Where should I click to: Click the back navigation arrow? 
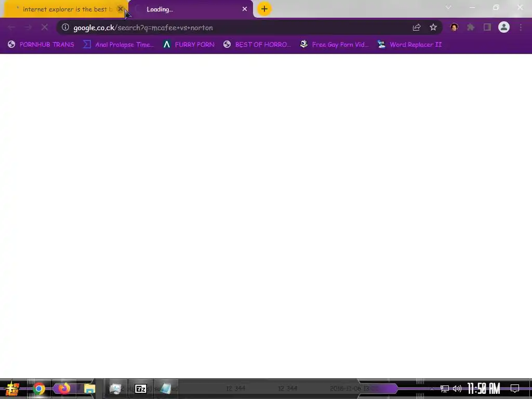click(11, 28)
